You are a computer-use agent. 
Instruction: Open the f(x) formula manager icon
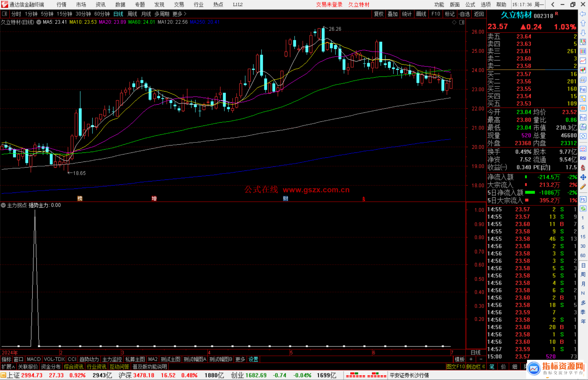(583, 127)
